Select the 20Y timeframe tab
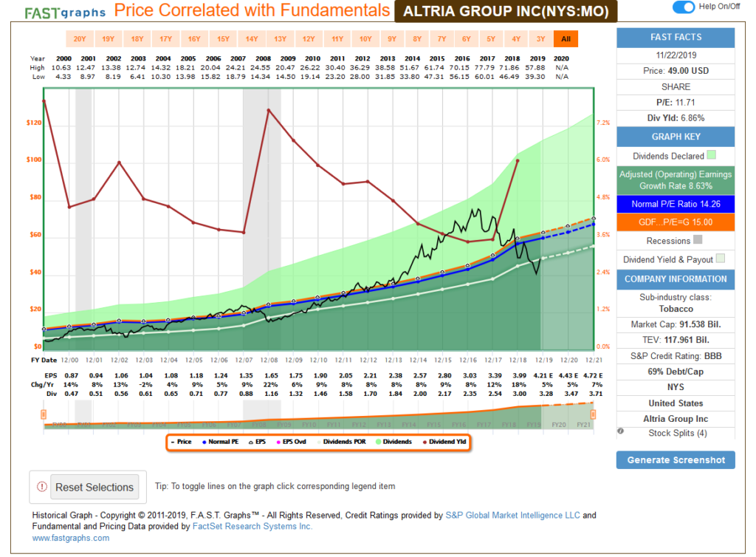The width and height of the screenshot is (756, 557). [x=80, y=39]
